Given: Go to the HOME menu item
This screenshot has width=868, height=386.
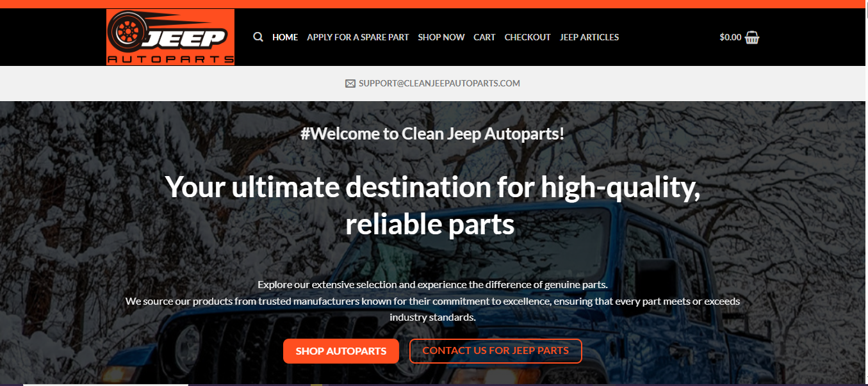Looking at the screenshot, I should point(285,37).
